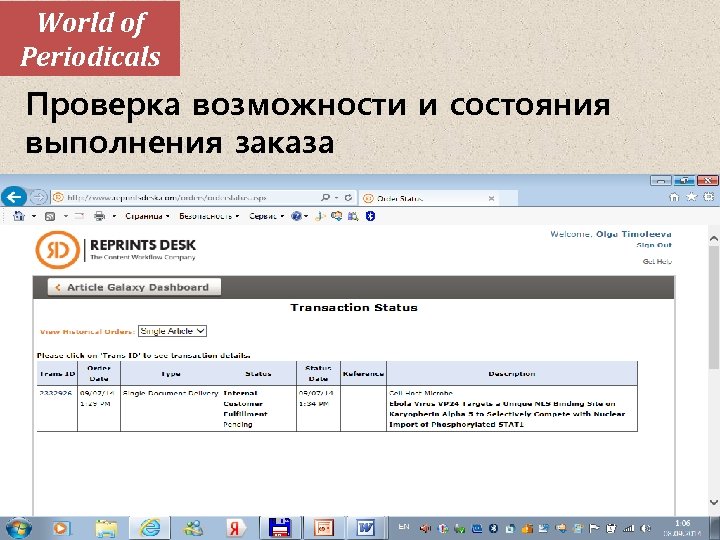Click the Cell Host Microbe journal text

click(x=421, y=393)
